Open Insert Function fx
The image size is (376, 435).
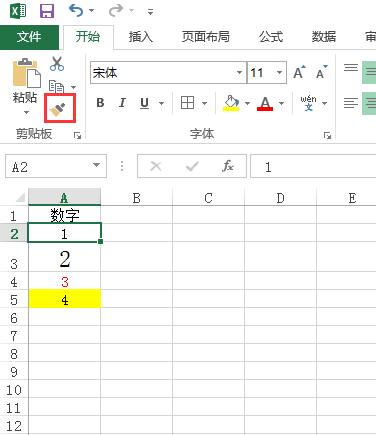[x=228, y=166]
